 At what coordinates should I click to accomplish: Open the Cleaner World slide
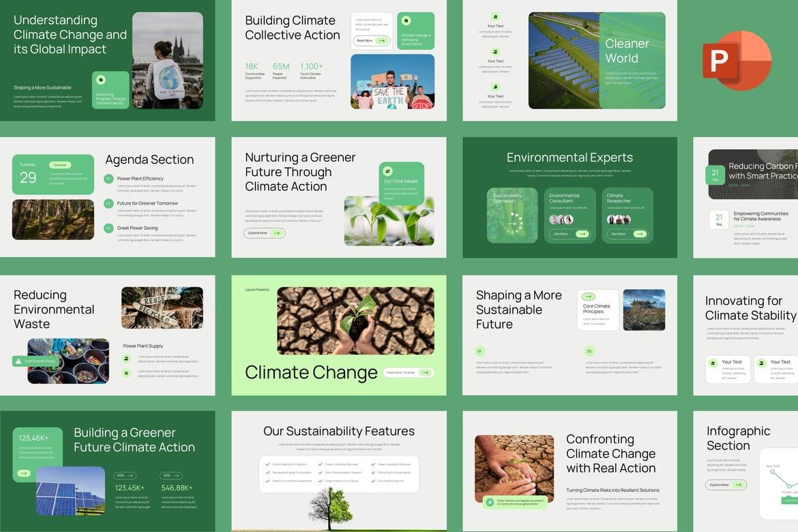tap(570, 61)
